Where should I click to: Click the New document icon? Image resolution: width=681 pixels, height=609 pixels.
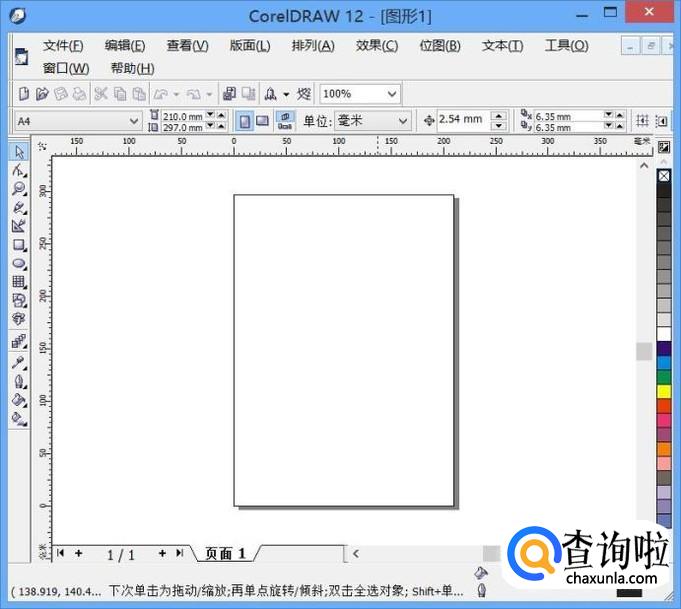(x=24, y=94)
